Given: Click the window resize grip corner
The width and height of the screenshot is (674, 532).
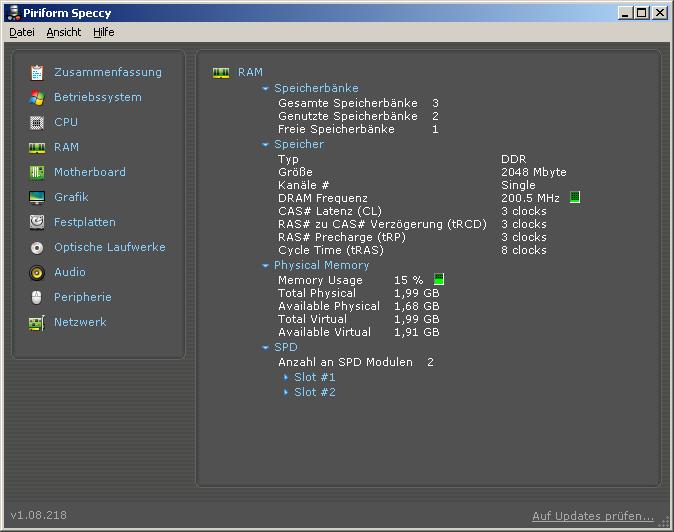Looking at the screenshot, I should [665, 522].
